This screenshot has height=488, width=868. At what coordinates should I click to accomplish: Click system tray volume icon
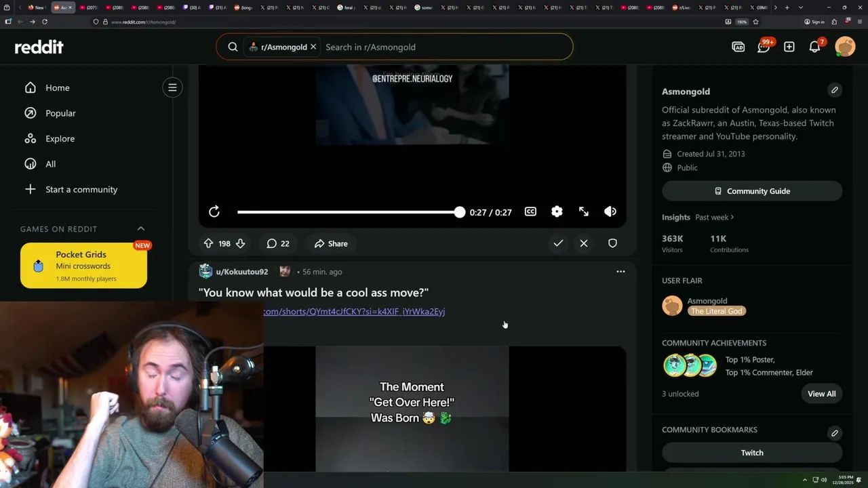[824, 480]
